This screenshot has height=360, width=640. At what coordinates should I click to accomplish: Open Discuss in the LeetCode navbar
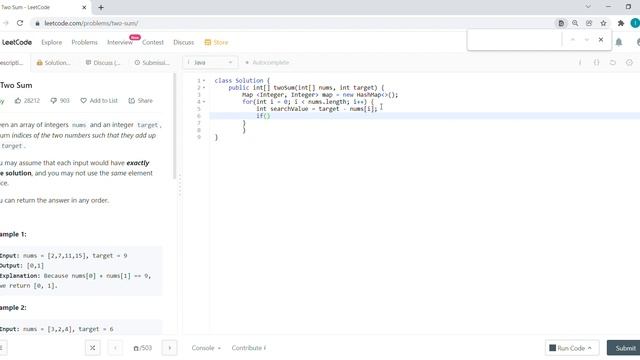tap(183, 42)
